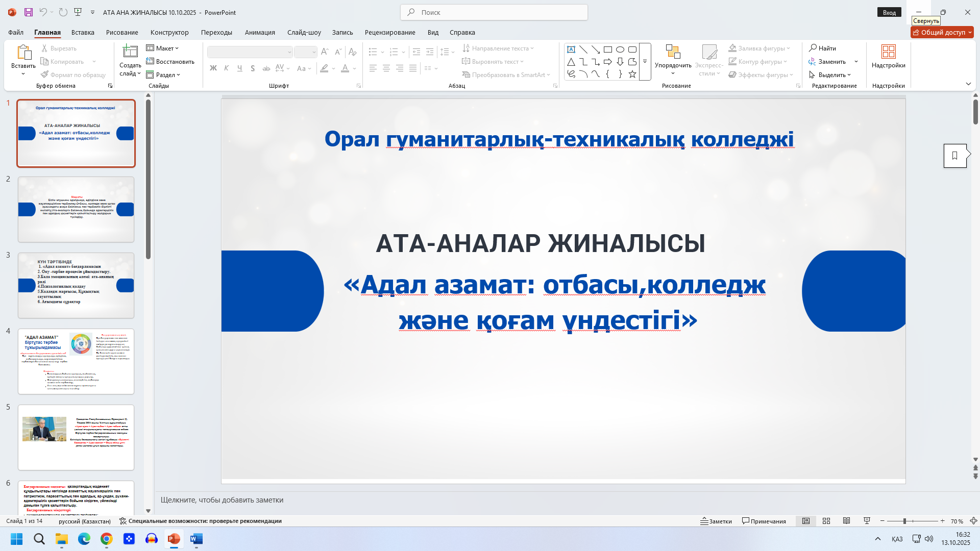980x551 pixels.
Task: Click the Find (Найти) button
Action: click(822, 48)
